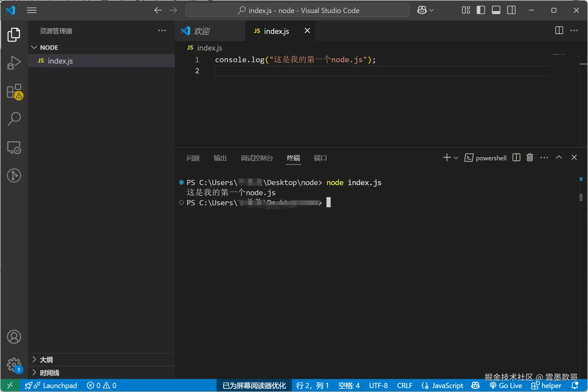Open the Manage settings gear

pos(14,365)
